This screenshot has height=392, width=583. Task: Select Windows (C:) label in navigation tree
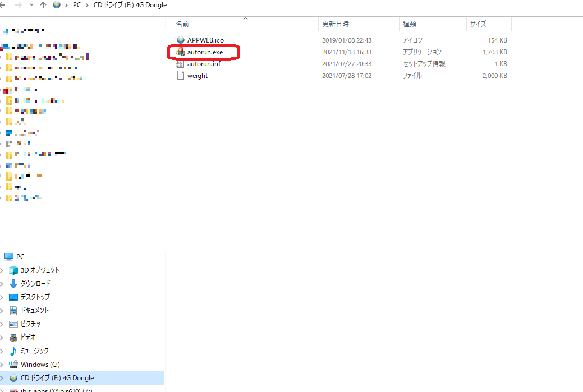(x=40, y=364)
